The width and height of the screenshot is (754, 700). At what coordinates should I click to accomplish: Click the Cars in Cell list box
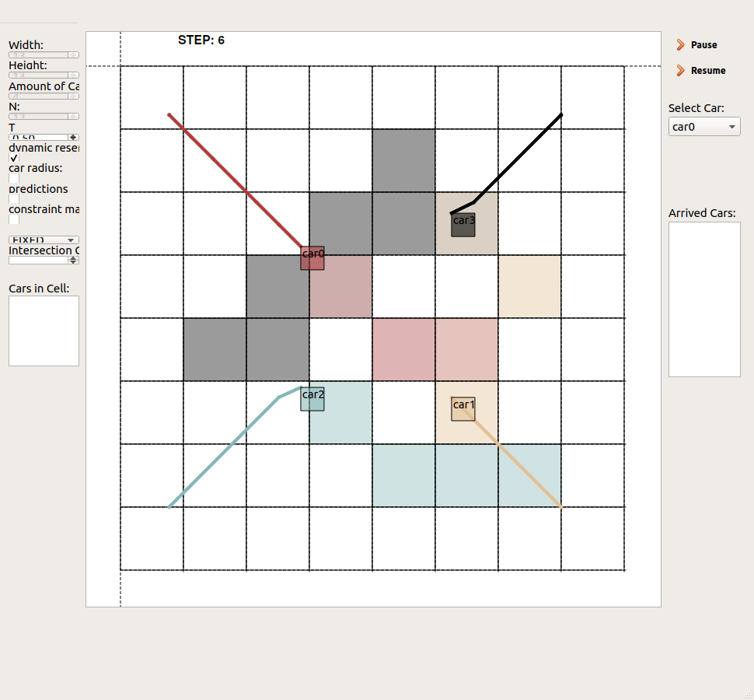[x=44, y=331]
